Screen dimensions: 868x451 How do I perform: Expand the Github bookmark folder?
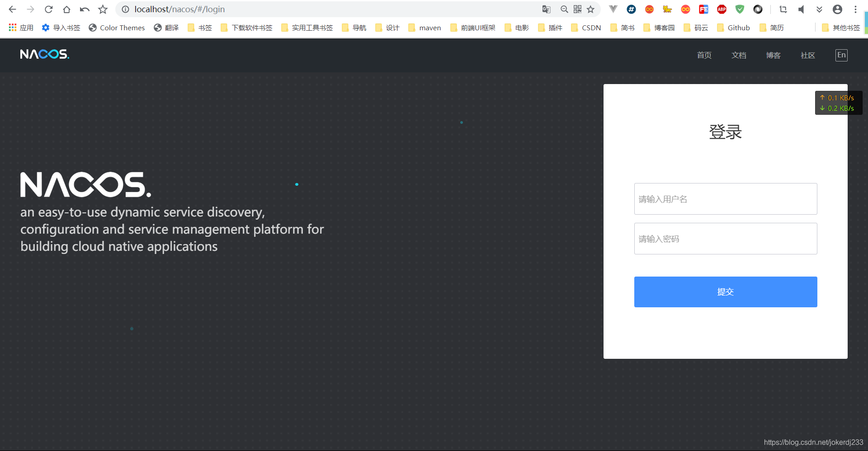(x=733, y=28)
